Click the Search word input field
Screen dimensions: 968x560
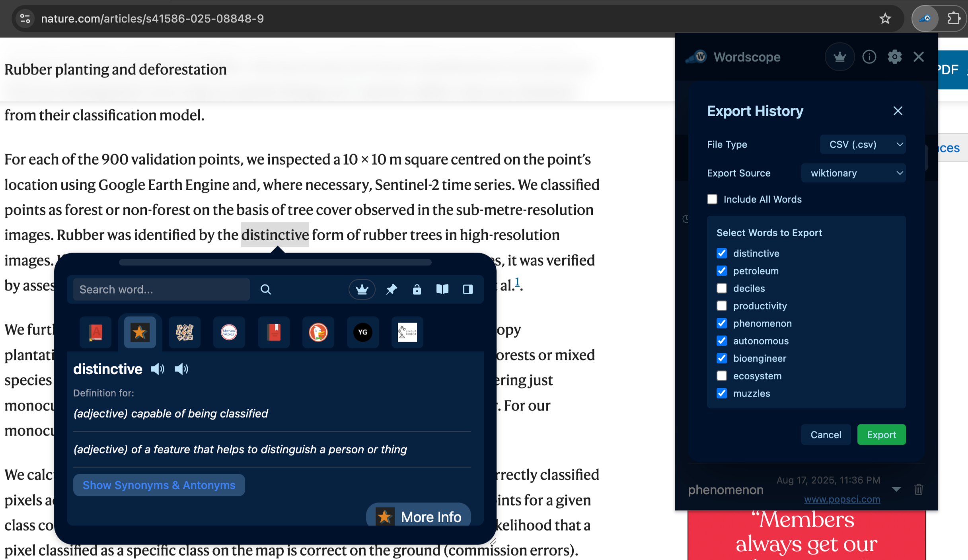[x=161, y=289]
